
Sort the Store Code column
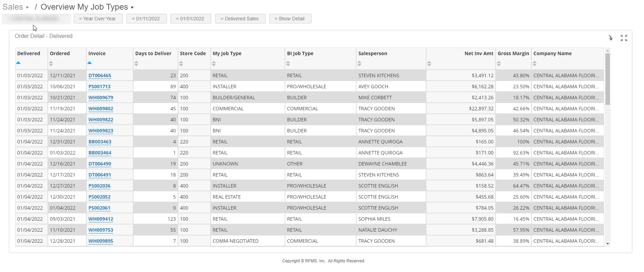pos(181,63)
